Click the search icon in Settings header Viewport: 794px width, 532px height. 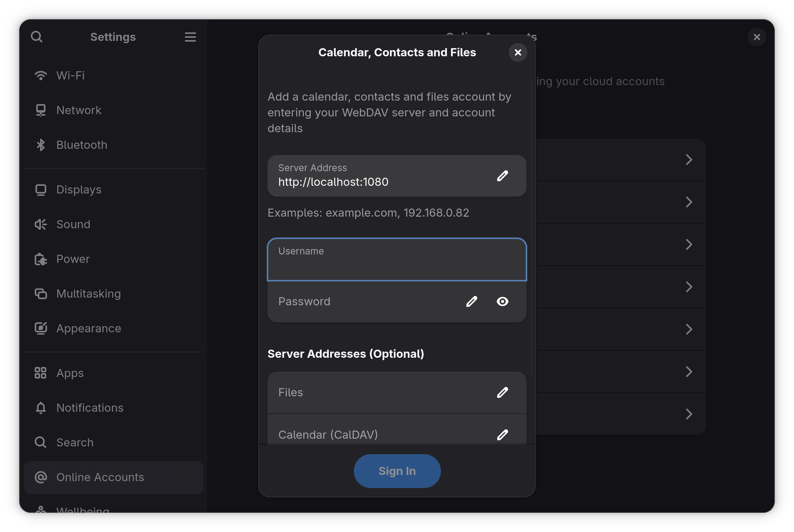point(37,37)
